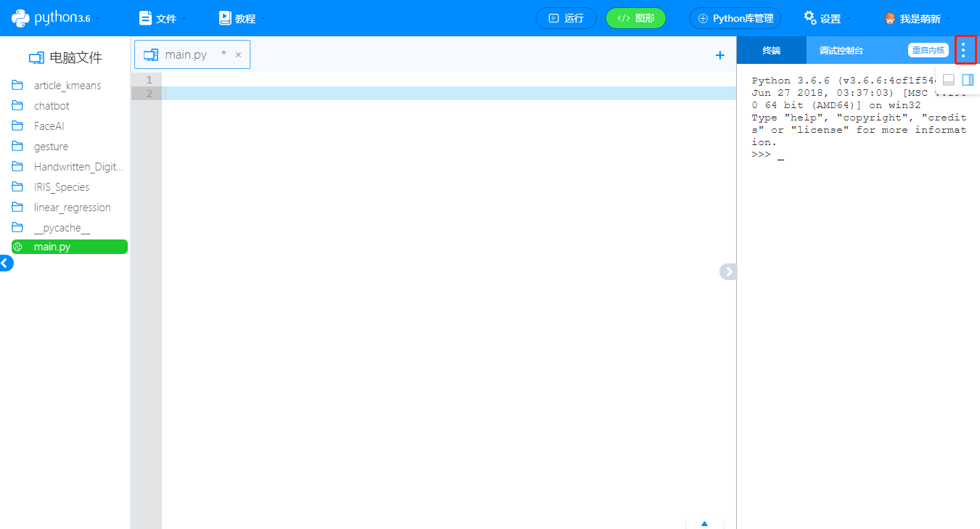Image resolution: width=980 pixels, height=529 pixels.
Task: Open the FaceAI folder
Action: click(x=49, y=126)
